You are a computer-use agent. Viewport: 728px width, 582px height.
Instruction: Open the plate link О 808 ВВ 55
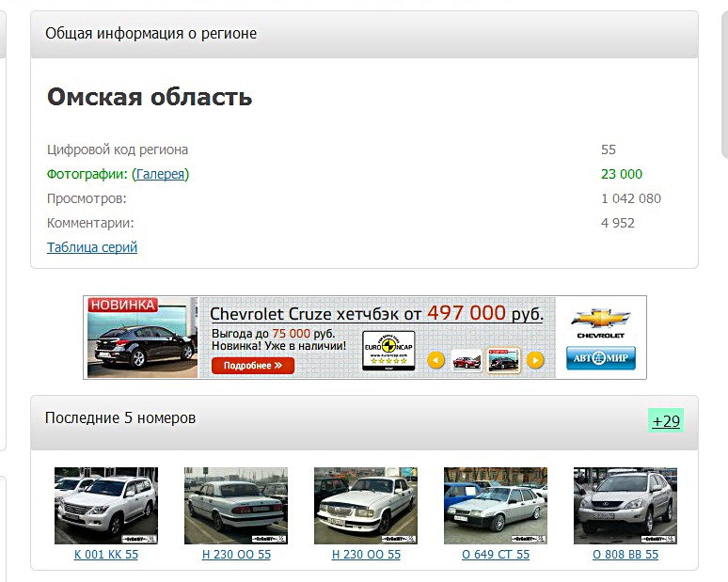pos(625,555)
